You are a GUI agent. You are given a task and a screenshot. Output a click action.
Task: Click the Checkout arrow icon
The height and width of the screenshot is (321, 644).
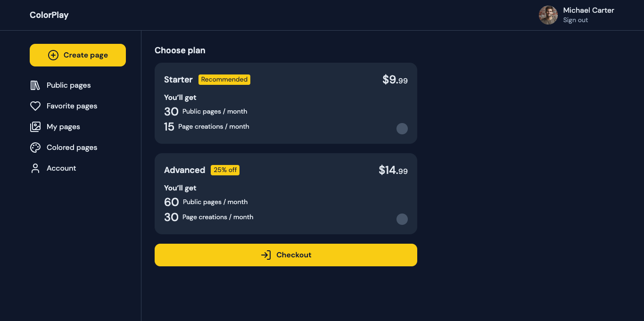click(266, 255)
